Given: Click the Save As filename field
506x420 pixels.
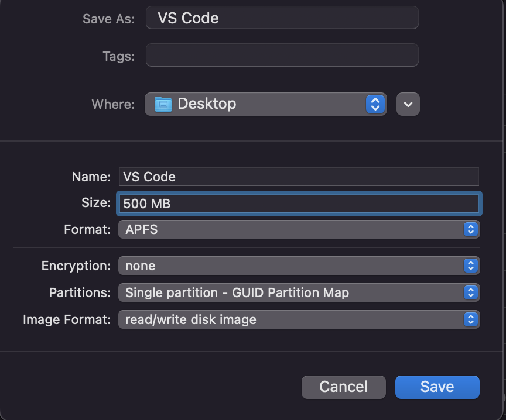Looking at the screenshot, I should pyautogui.click(x=282, y=18).
